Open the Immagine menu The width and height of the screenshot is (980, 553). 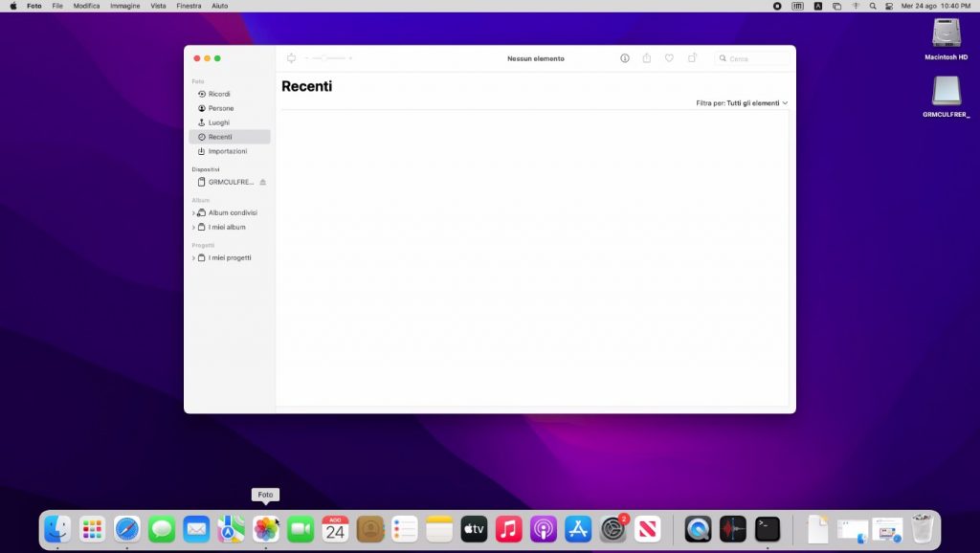(124, 6)
